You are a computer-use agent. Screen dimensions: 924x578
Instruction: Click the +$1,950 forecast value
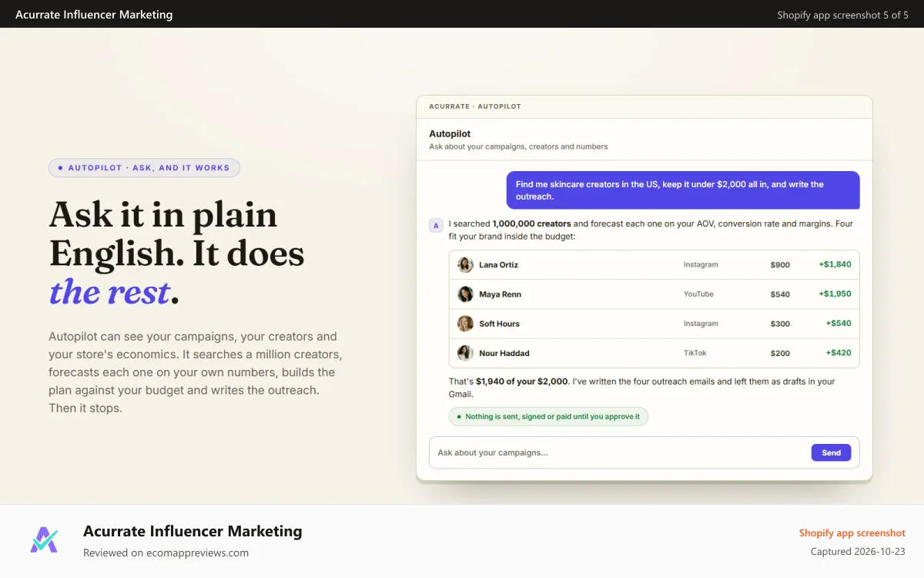click(x=835, y=294)
